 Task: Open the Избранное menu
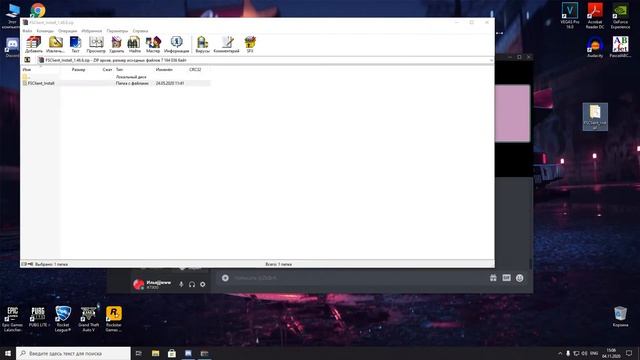pos(91,31)
